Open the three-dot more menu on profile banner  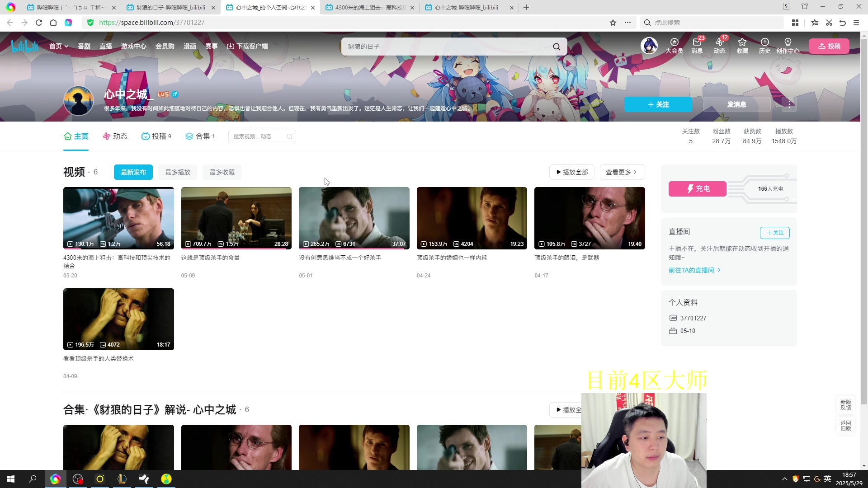tap(789, 104)
